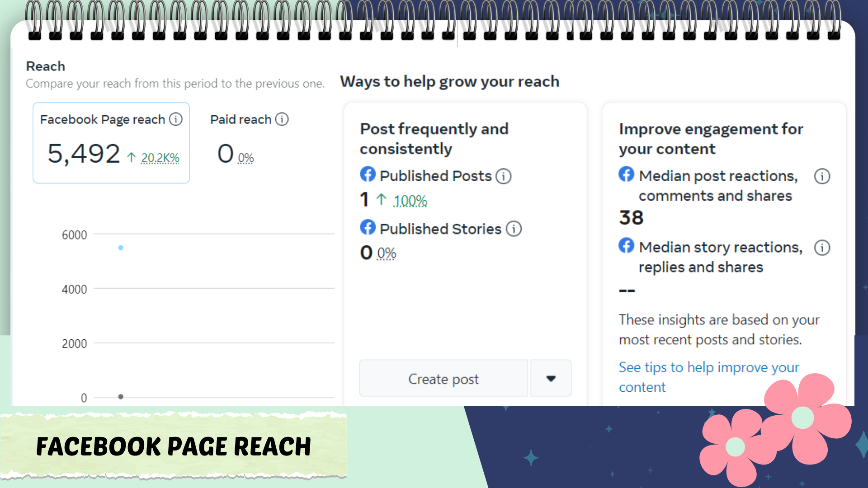868x488 pixels.
Task: Click info icon for Median post reactions
Action: 822,176
